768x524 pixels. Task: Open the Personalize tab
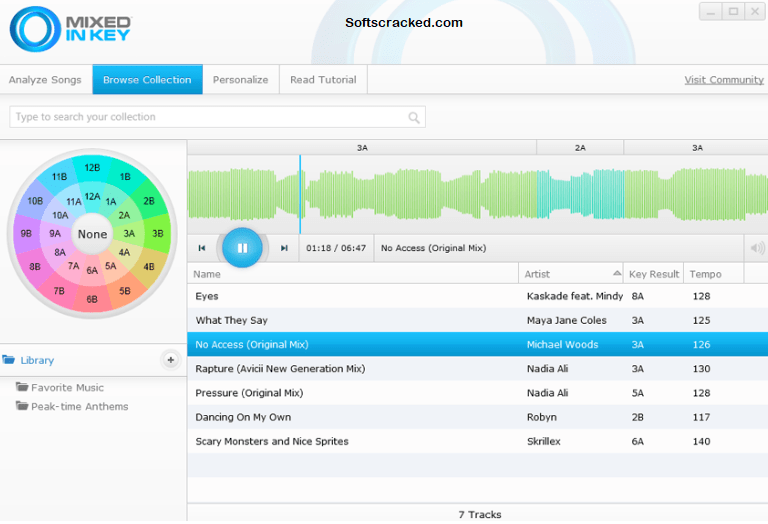(240, 80)
